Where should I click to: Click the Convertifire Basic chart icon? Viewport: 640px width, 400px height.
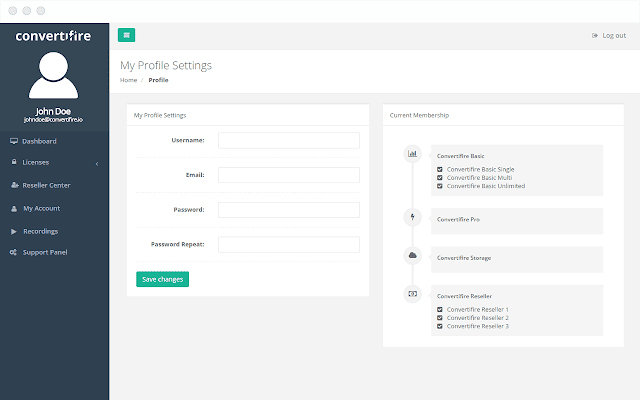point(412,154)
